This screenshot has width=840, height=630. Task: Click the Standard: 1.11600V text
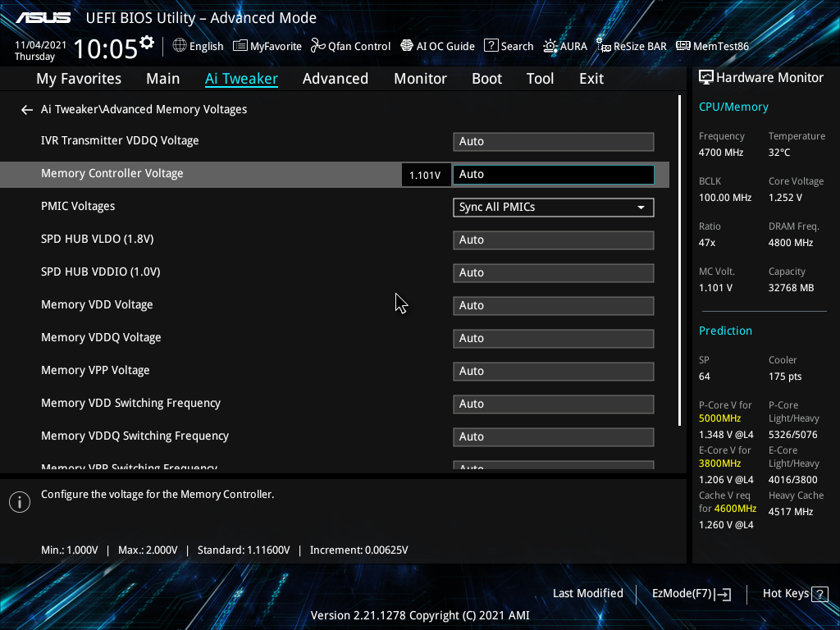(244, 550)
